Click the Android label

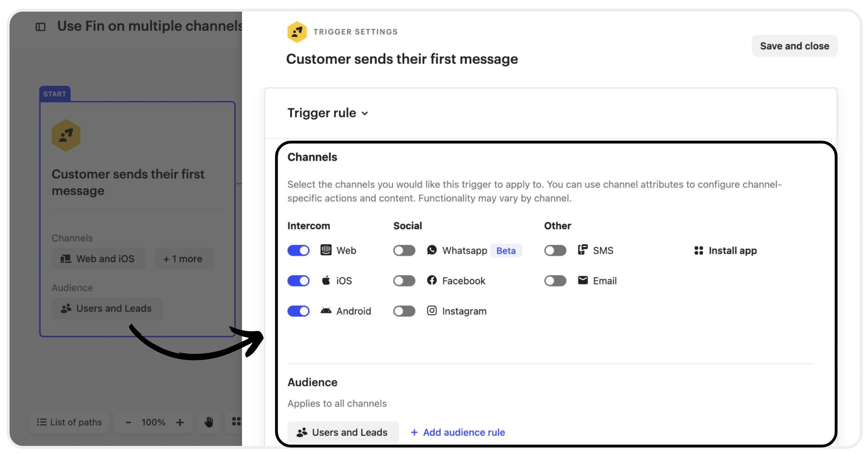coord(354,311)
